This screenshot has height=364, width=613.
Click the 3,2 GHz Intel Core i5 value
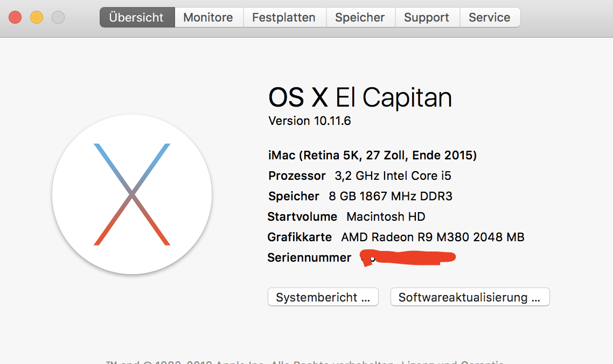tap(393, 176)
